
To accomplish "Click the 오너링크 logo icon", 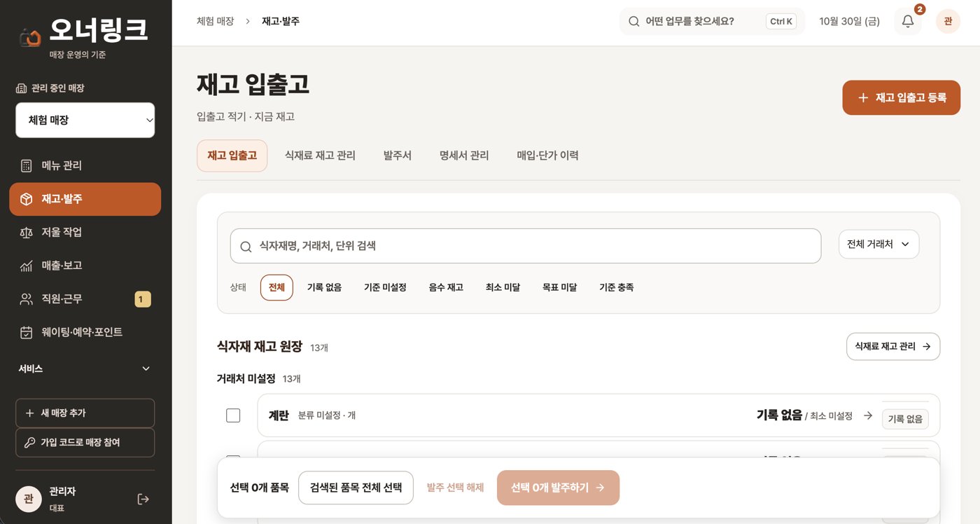I will (30, 36).
